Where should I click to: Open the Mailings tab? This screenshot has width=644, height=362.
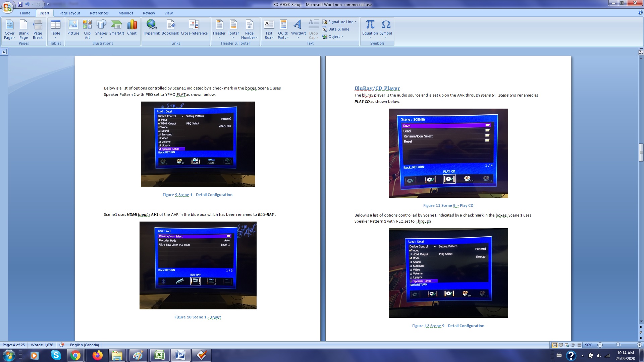click(126, 13)
